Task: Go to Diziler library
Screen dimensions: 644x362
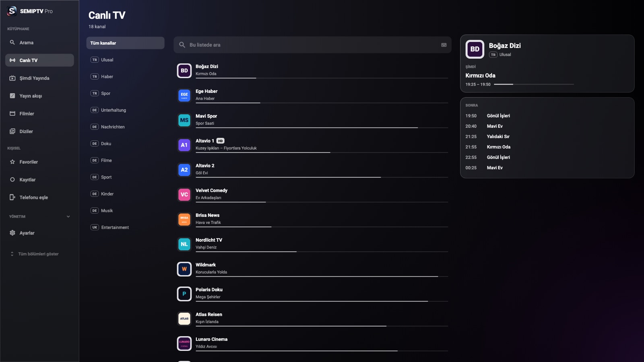Action: pyautogui.click(x=39, y=131)
